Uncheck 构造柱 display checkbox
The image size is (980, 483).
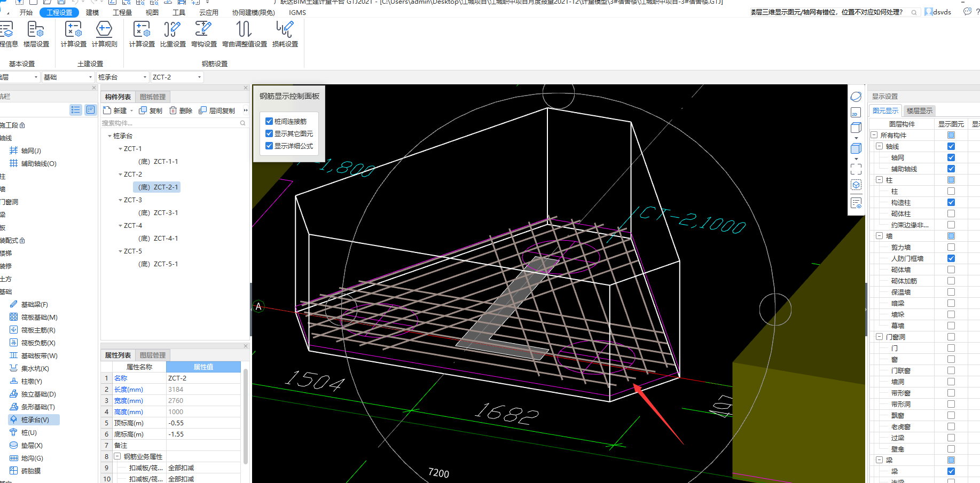tap(951, 202)
